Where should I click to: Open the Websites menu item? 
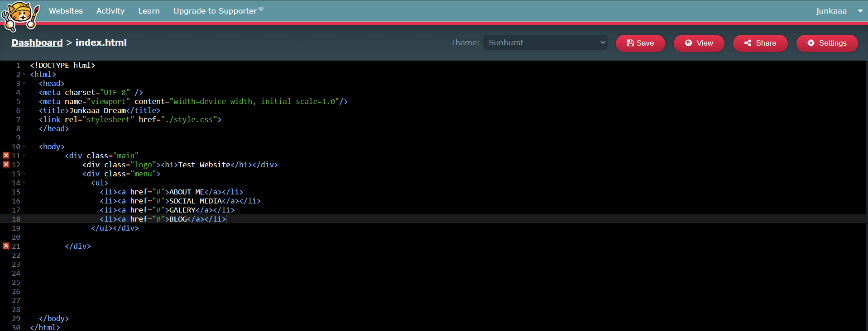tap(66, 11)
